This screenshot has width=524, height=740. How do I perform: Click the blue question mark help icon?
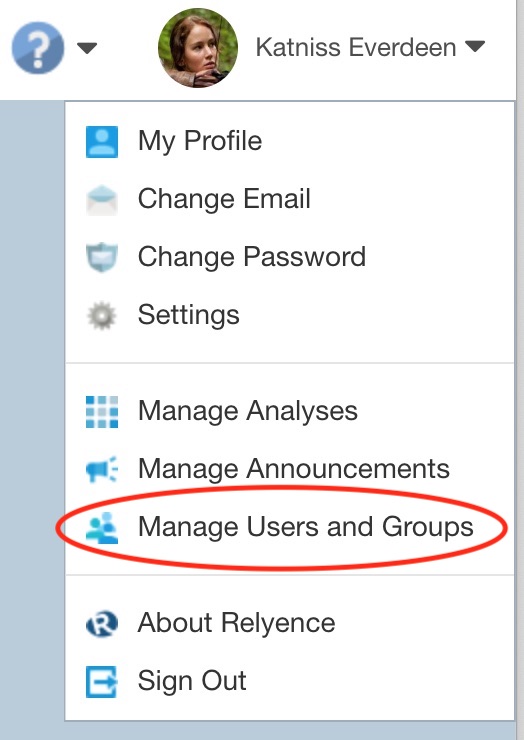point(38,47)
